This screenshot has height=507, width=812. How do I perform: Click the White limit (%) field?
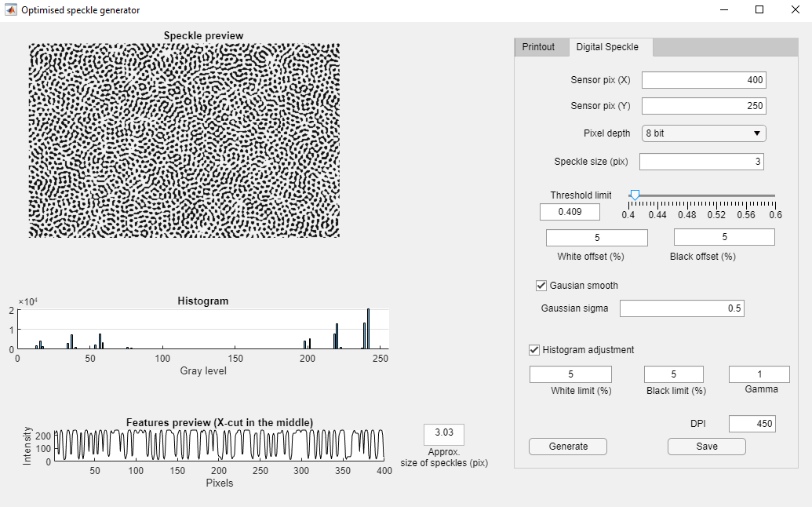(x=570, y=374)
